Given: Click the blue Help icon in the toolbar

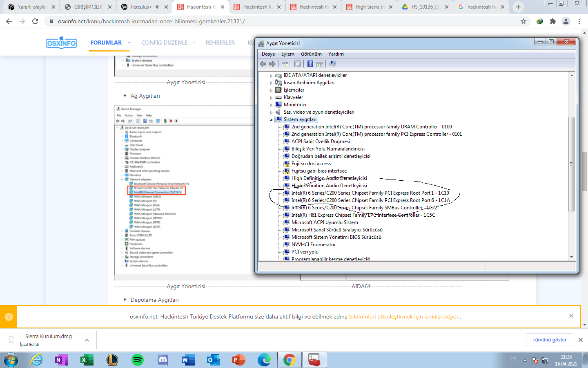Looking at the screenshot, I should 310,64.
